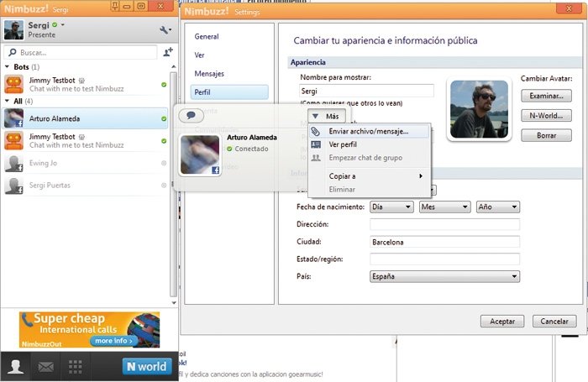Click 'more info' on the ad banner
588x382 pixels.
113,341
